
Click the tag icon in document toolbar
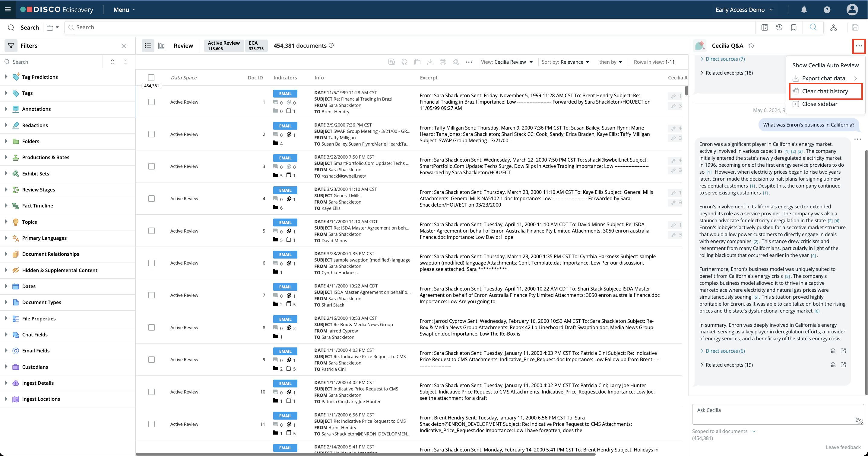click(404, 62)
